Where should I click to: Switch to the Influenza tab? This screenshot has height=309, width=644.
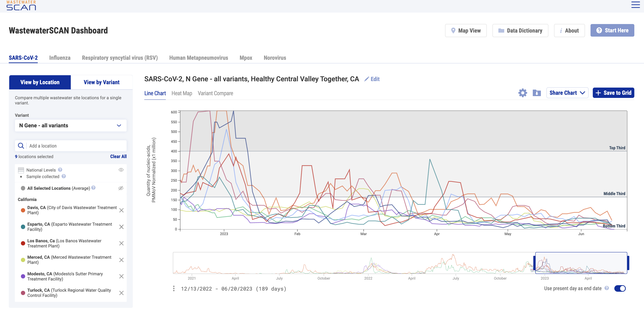[60, 58]
